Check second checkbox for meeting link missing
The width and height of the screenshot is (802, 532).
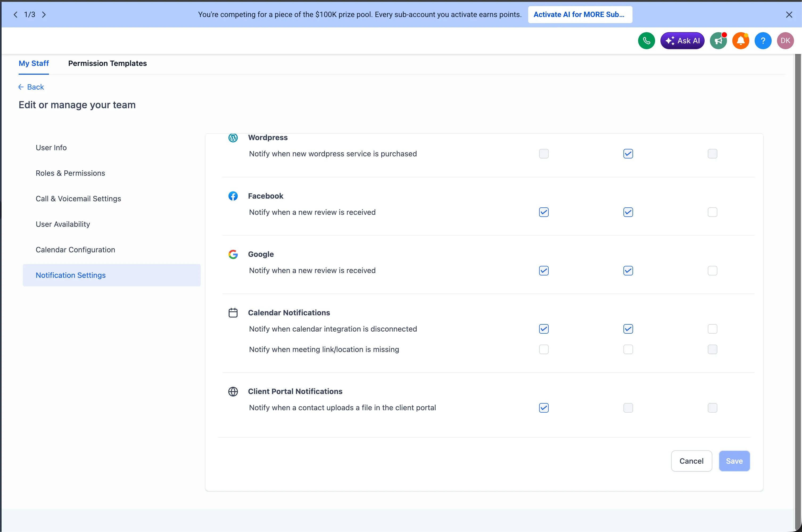(628, 349)
